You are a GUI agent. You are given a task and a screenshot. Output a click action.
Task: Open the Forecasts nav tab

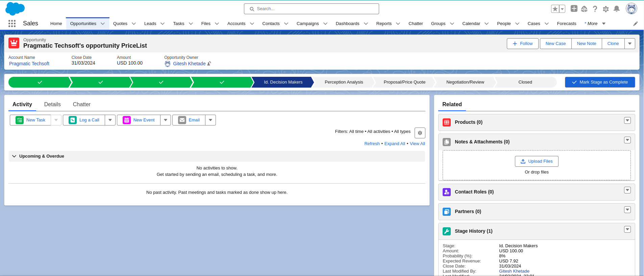pos(567,24)
